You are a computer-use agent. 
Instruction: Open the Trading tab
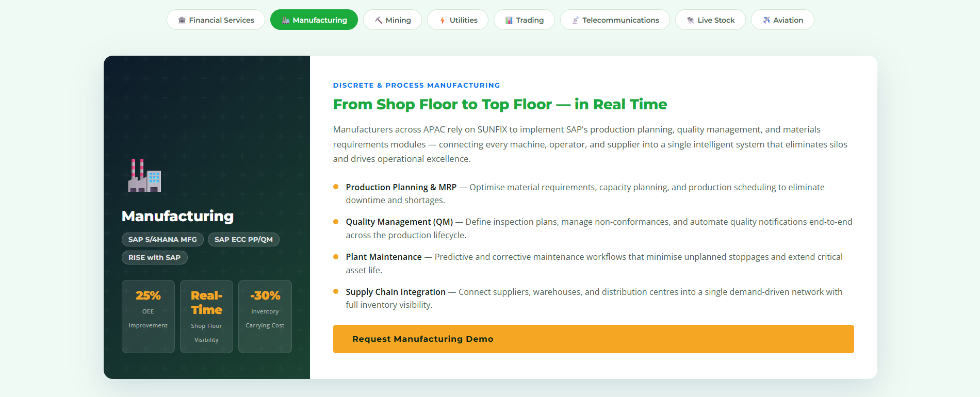[x=524, y=20]
